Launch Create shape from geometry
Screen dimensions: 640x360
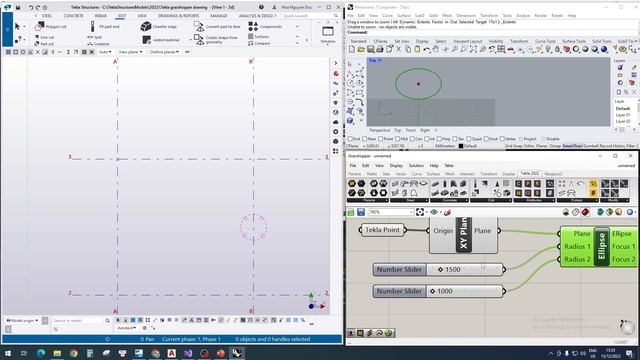coord(216,40)
